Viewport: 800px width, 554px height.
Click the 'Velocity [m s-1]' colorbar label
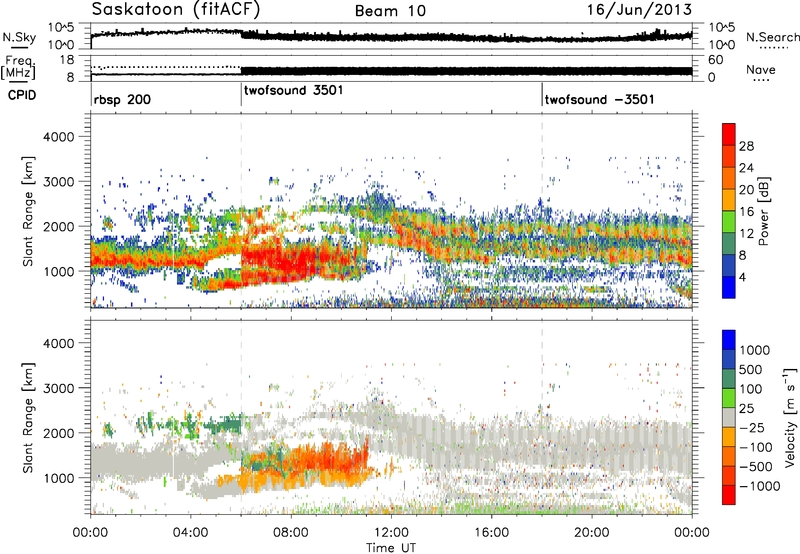[790, 417]
